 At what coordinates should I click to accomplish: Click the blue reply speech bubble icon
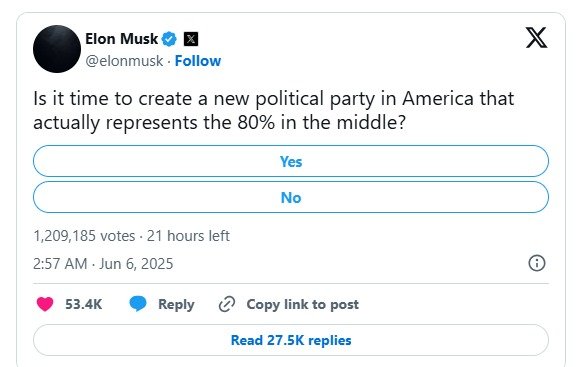pos(138,304)
